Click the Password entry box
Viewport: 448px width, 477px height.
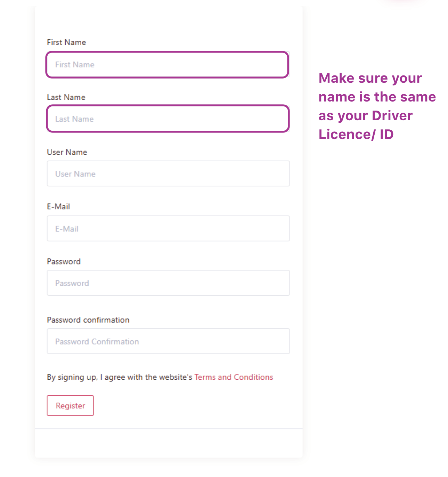(168, 283)
